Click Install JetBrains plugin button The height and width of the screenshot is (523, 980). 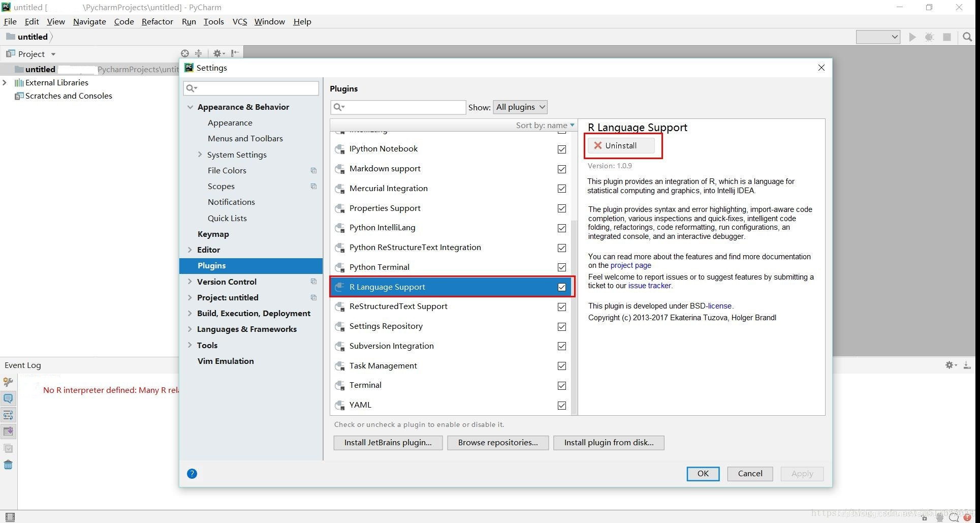coord(388,443)
